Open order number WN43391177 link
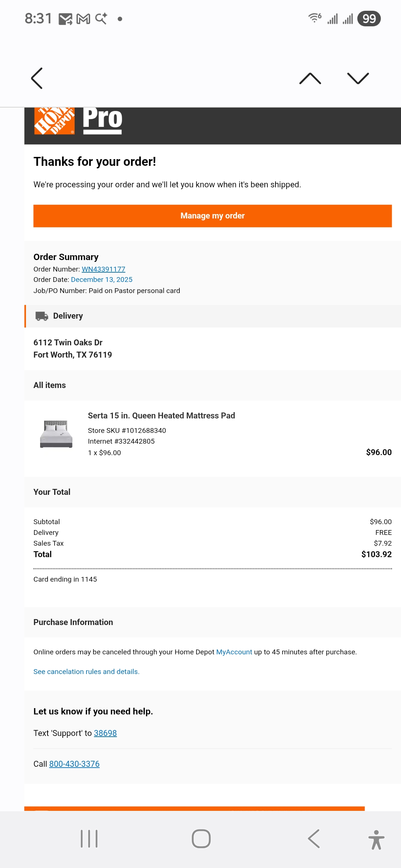 pos(103,269)
